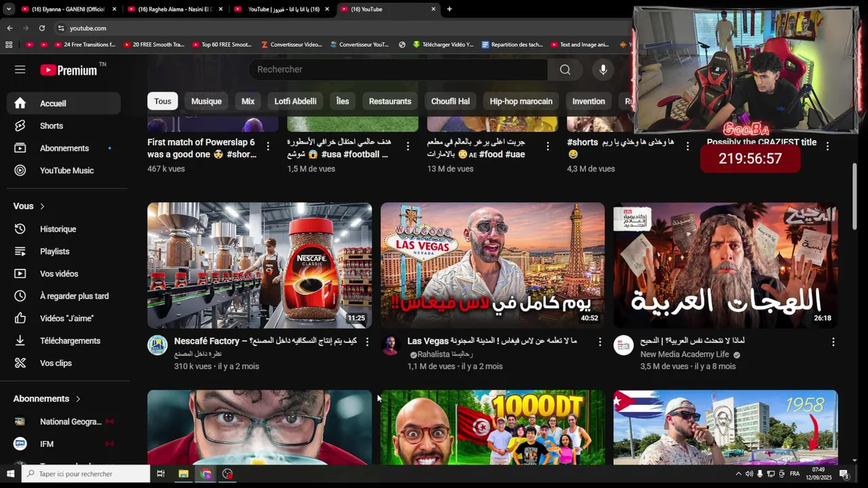Expand the Vous section
Image resolution: width=868 pixels, height=488 pixels.
[x=29, y=206]
